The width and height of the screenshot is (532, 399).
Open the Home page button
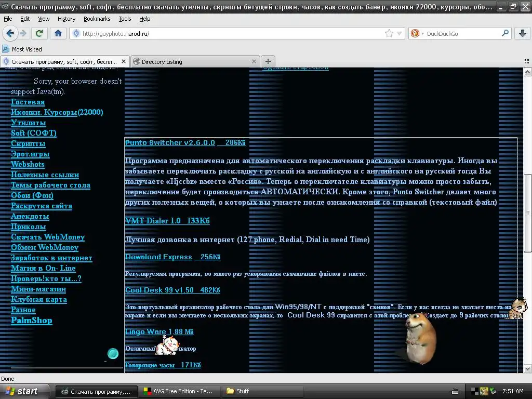(x=58, y=33)
